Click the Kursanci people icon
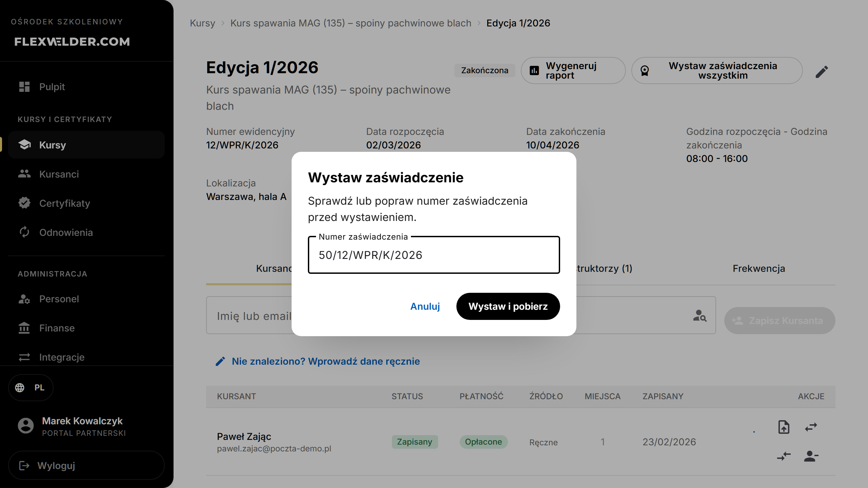The height and width of the screenshot is (488, 868). pyautogui.click(x=24, y=174)
